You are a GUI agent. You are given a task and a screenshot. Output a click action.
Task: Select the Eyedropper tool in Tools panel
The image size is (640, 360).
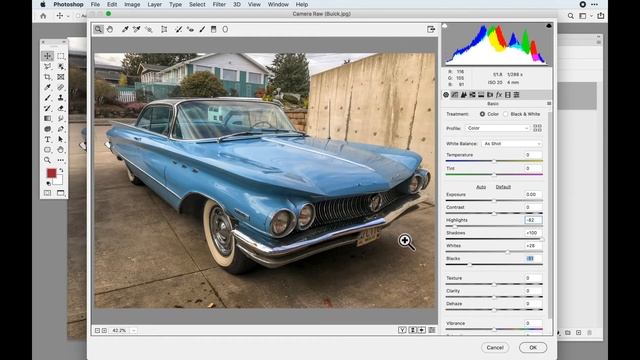pos(48,87)
